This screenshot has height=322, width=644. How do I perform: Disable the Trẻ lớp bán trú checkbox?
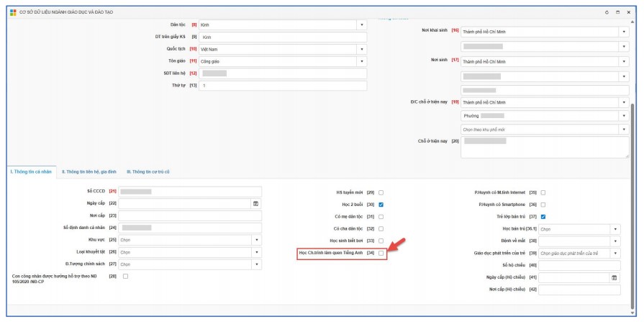[x=543, y=217]
